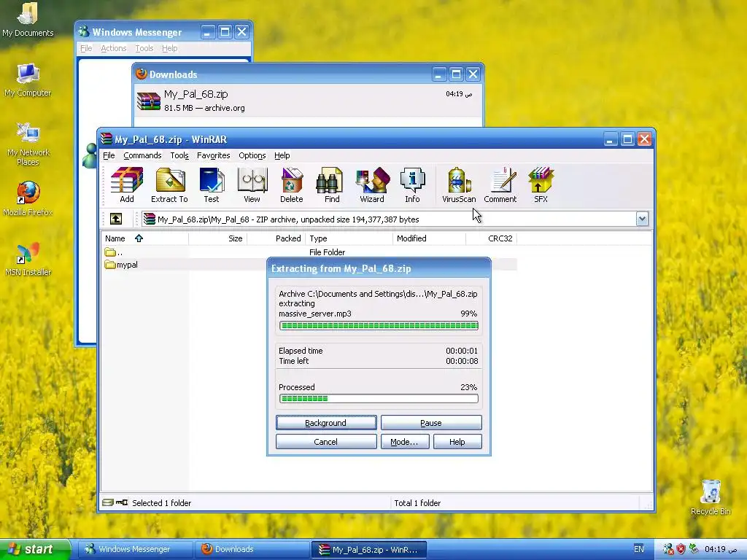This screenshot has width=747, height=560.
Task: Click the taskbar clock 04:19
Action: click(721, 549)
